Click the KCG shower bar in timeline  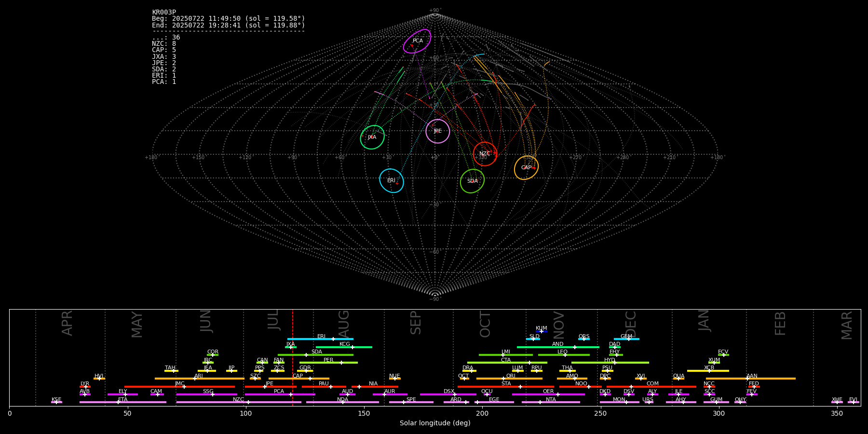point(344,347)
